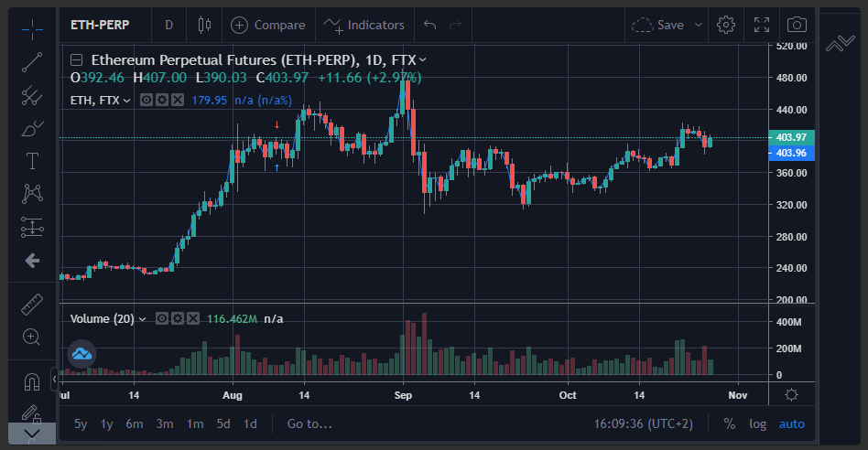This screenshot has height=450, width=868.
Task: Collapse the chart legend box icon
Action: point(76,59)
